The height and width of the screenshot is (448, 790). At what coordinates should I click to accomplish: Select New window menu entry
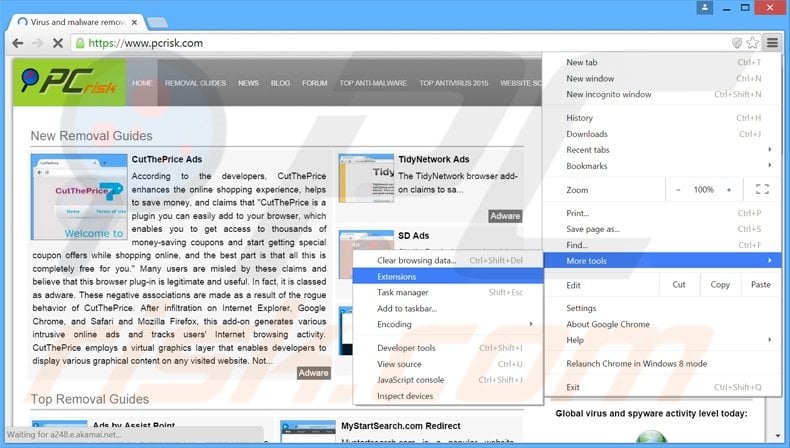tap(663, 79)
